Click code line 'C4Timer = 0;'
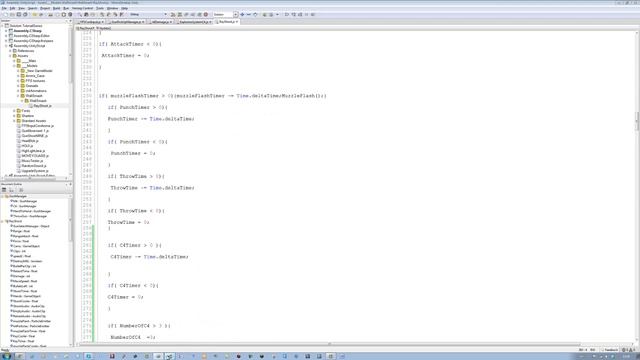Image resolution: width=640 pixels, height=360 pixels. click(x=126, y=297)
